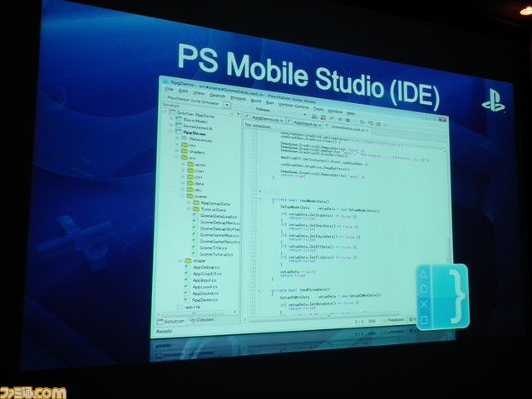Click the round stop toolbar icon

pos(347,121)
